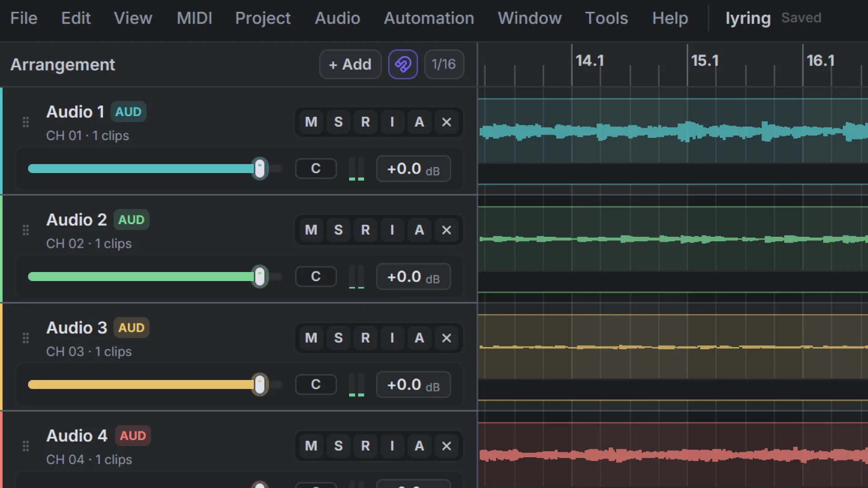Select the Audio 4 track name
This screenshot has width=868, height=488.
77,436
